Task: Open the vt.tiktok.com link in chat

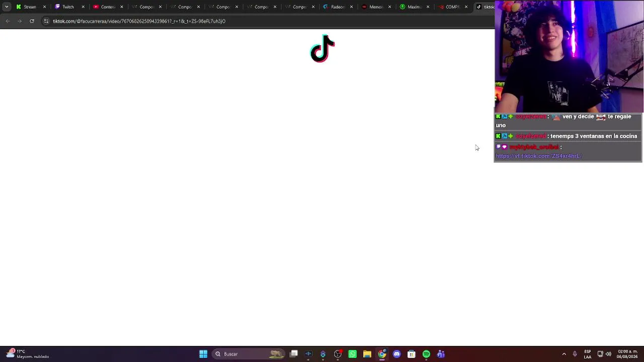Action: click(x=538, y=156)
